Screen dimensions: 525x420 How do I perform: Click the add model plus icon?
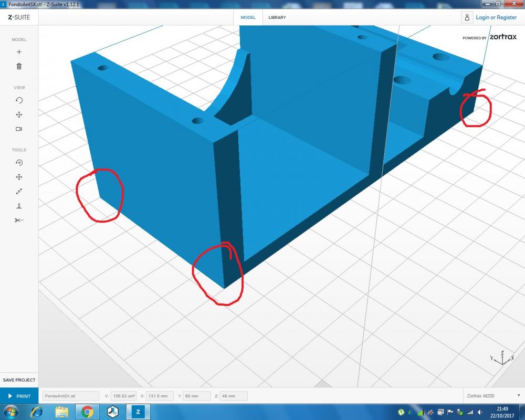click(19, 52)
